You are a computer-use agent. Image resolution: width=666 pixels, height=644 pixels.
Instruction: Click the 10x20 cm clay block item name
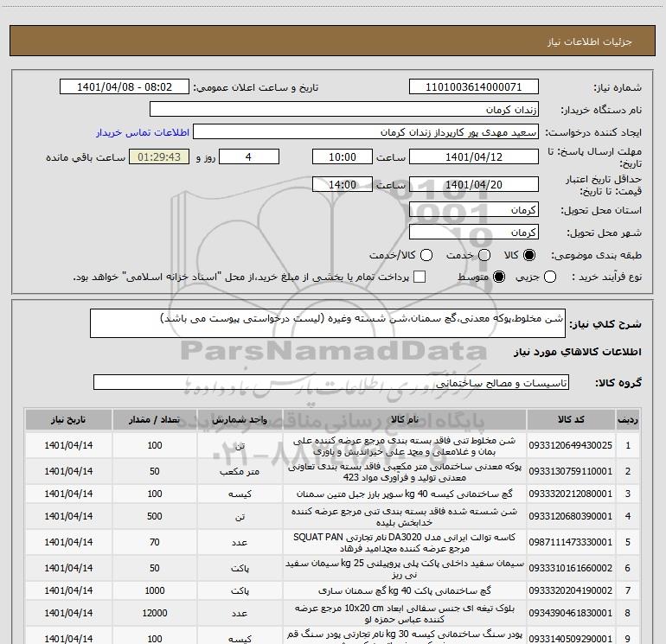click(405, 614)
